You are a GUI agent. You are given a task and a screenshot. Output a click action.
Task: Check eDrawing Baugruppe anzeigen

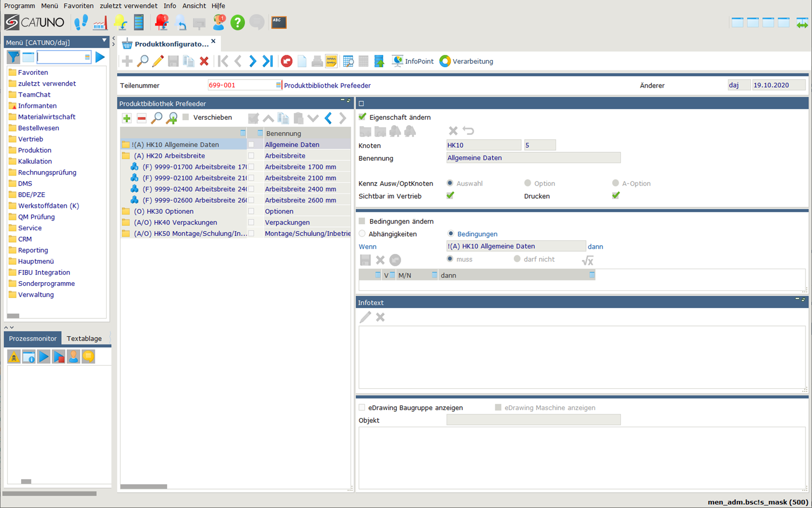click(x=362, y=407)
